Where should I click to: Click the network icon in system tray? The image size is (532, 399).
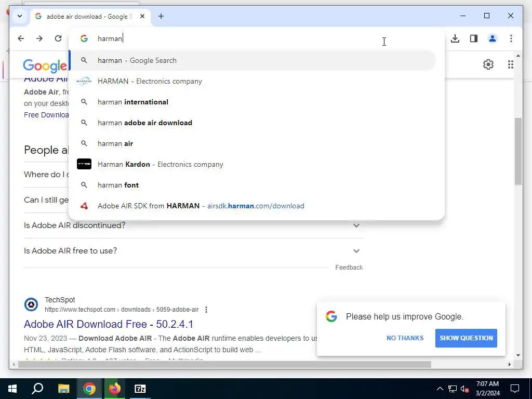pyautogui.click(x=453, y=389)
